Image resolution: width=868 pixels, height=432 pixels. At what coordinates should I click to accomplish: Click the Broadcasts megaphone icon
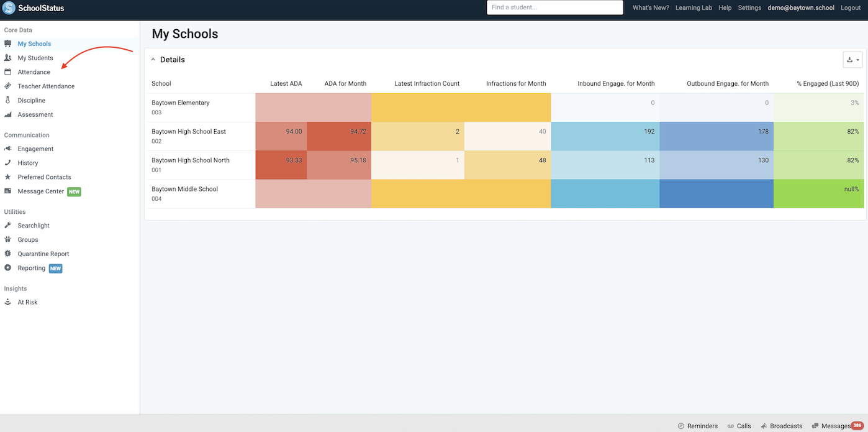(x=764, y=426)
